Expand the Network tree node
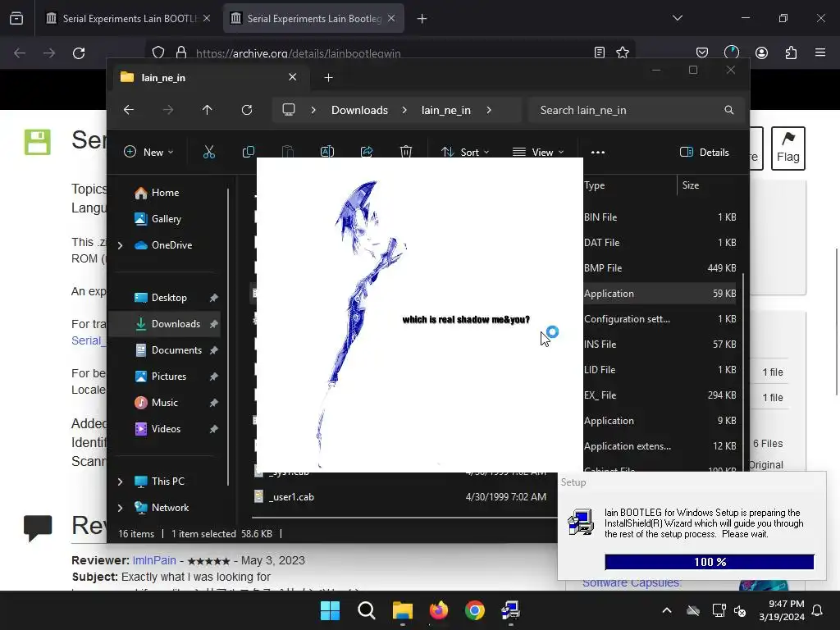 [x=121, y=508]
